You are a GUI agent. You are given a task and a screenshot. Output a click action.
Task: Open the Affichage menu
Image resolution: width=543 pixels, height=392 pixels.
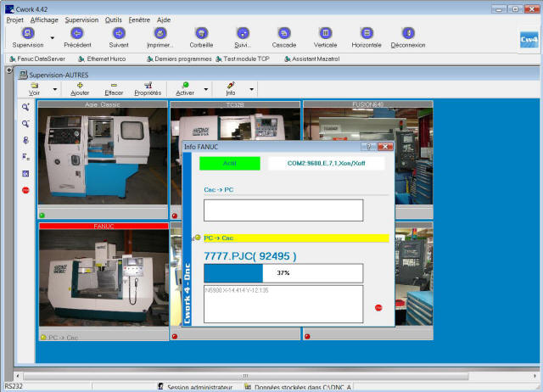44,19
